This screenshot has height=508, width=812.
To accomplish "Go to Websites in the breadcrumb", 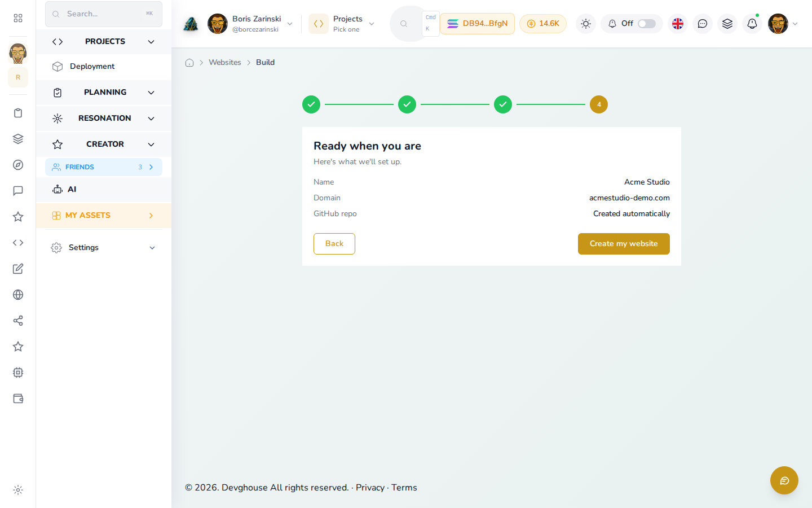I will click(225, 63).
